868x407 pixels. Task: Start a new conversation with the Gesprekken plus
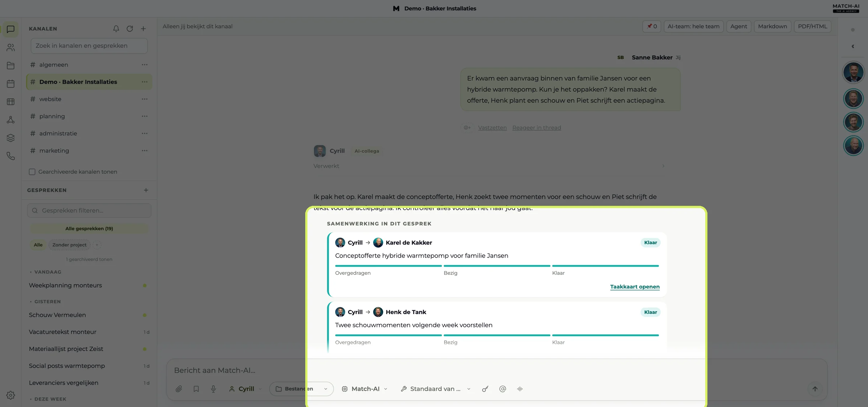coord(146,190)
